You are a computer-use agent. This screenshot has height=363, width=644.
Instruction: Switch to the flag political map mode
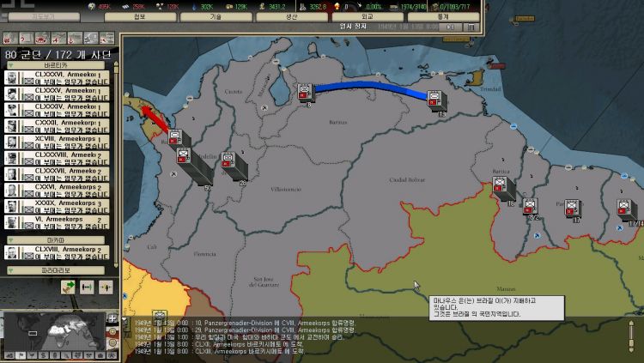(x=21, y=355)
